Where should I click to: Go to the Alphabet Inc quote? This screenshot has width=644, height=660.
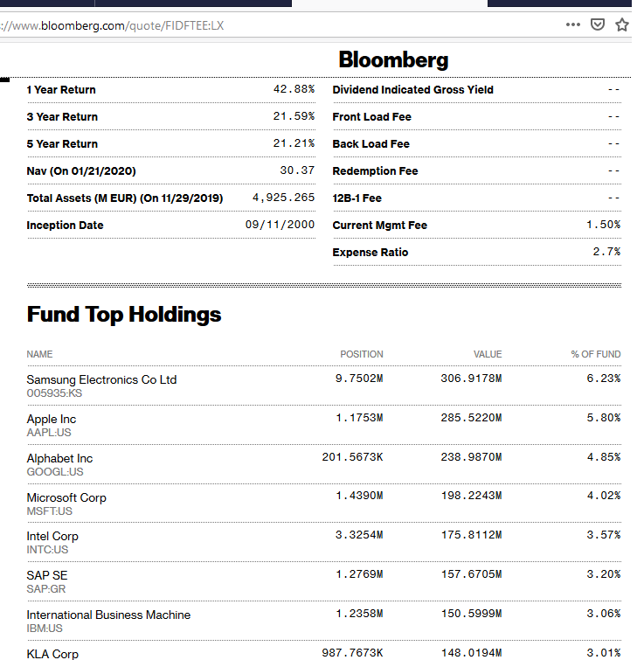pyautogui.click(x=59, y=458)
